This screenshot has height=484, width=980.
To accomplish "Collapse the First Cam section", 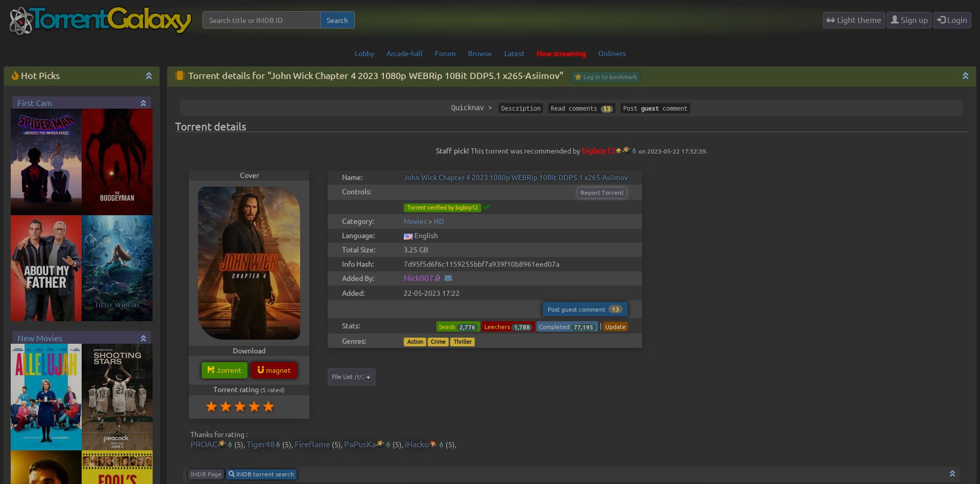I will coord(143,103).
